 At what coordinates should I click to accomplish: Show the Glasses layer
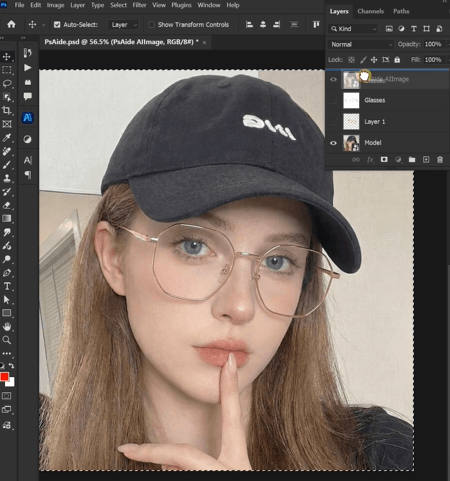tap(333, 100)
